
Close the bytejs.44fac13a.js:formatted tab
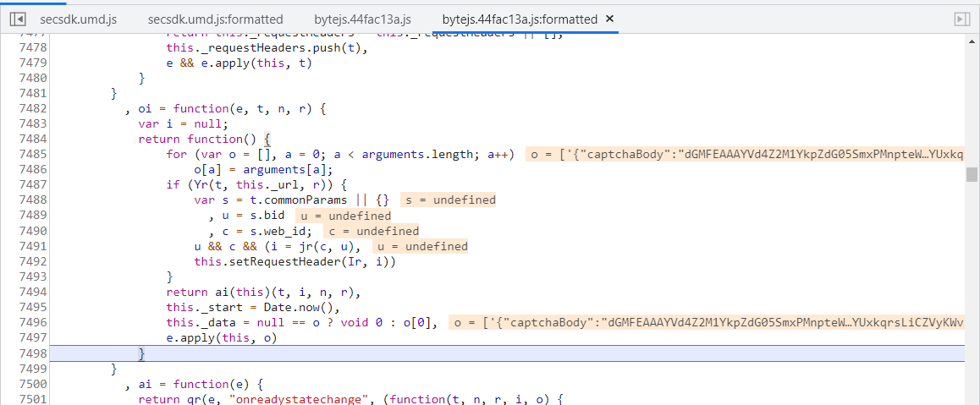tap(610, 19)
